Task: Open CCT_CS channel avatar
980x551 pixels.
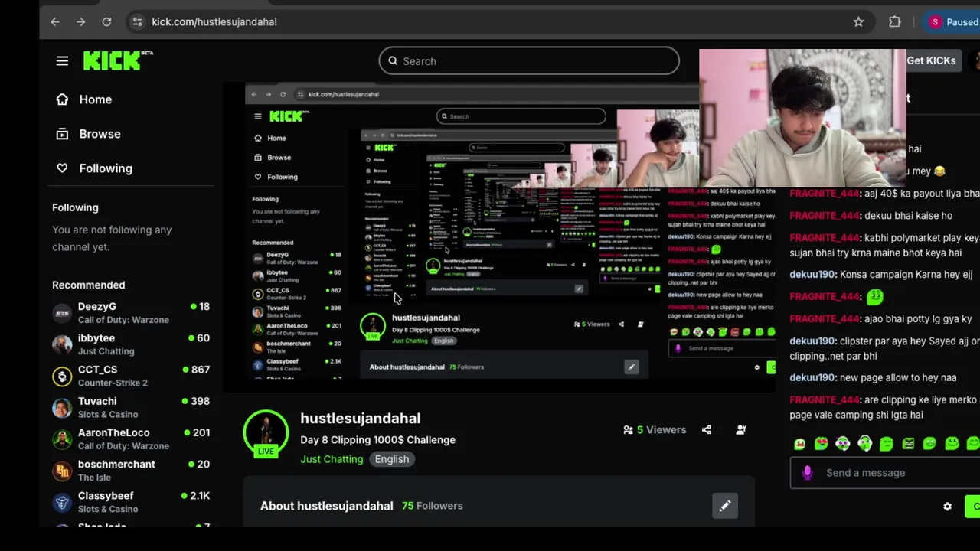Action: (x=62, y=376)
